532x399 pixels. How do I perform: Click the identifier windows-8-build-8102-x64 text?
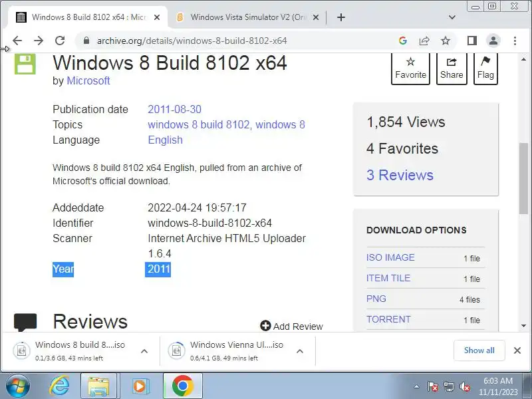(209, 223)
